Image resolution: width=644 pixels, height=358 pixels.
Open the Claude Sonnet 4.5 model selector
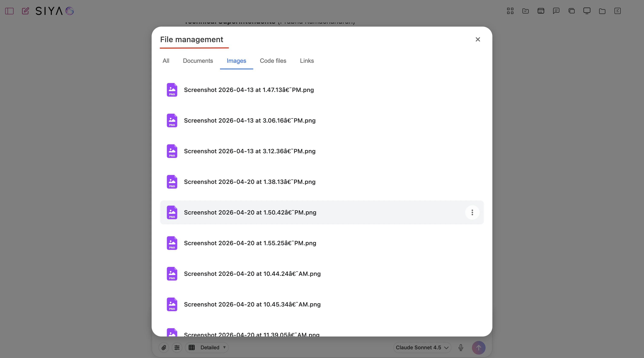[x=422, y=348]
